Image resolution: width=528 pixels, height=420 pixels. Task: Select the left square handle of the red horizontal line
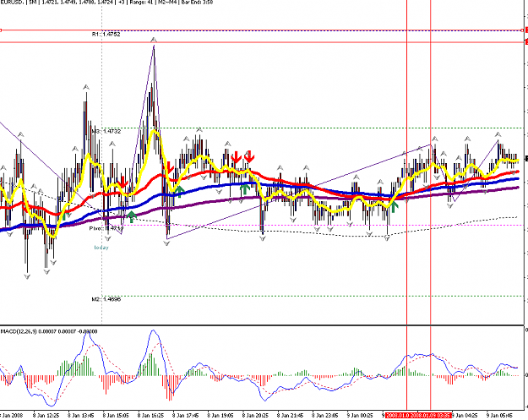(x=1, y=30)
